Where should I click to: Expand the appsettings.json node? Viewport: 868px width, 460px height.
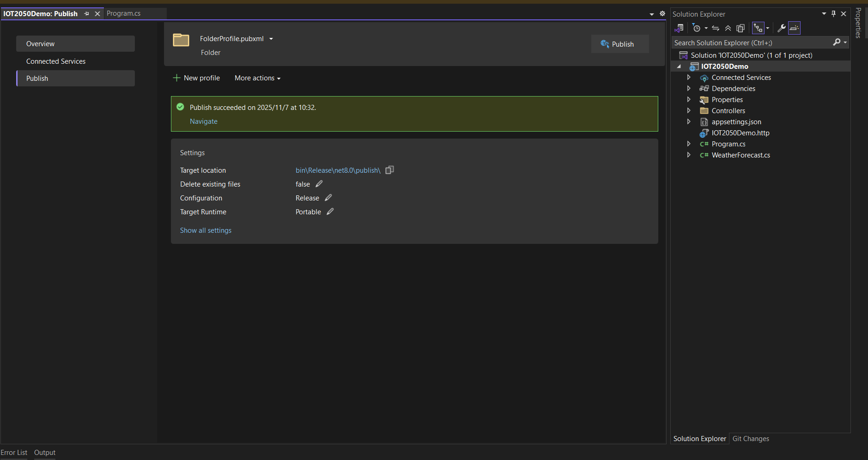(x=689, y=122)
